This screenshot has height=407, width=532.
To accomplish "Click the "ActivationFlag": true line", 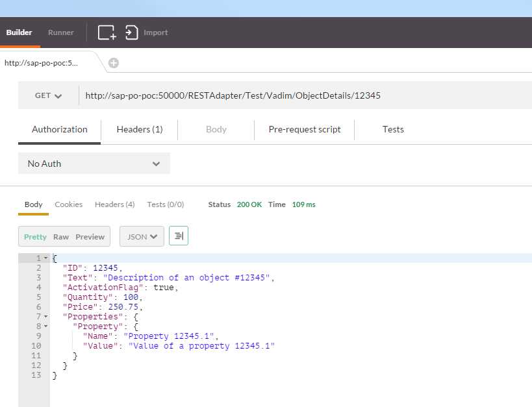I will (x=120, y=288).
